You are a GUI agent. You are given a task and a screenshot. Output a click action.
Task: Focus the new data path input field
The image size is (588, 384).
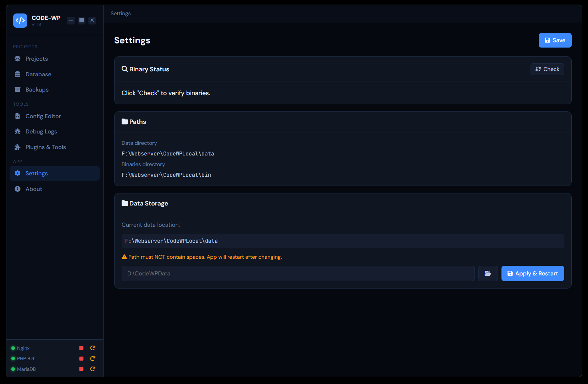point(298,274)
